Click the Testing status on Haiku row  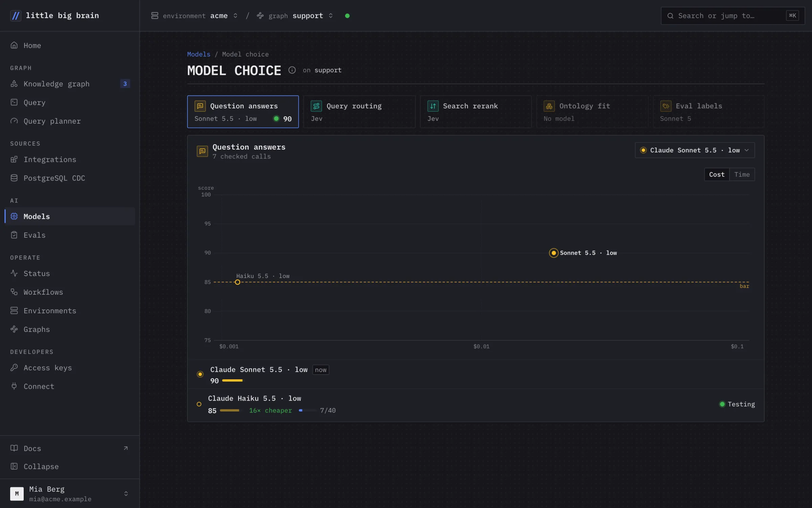pyautogui.click(x=737, y=404)
